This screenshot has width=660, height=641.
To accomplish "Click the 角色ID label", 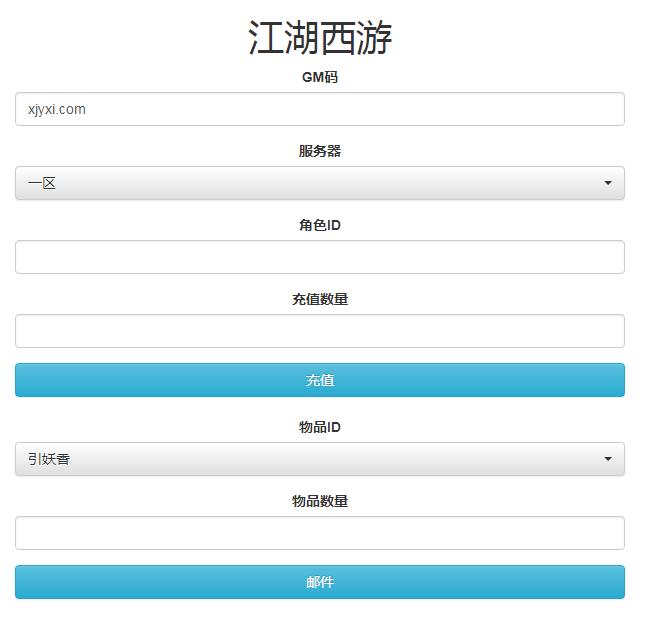I will point(320,225).
